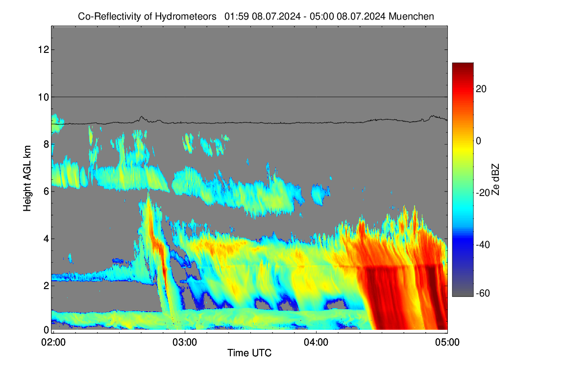The width and height of the screenshot is (588, 392).
Task: Click the plot title 'Co-Reflectivity of Hydrometeors'
Action: point(147,16)
